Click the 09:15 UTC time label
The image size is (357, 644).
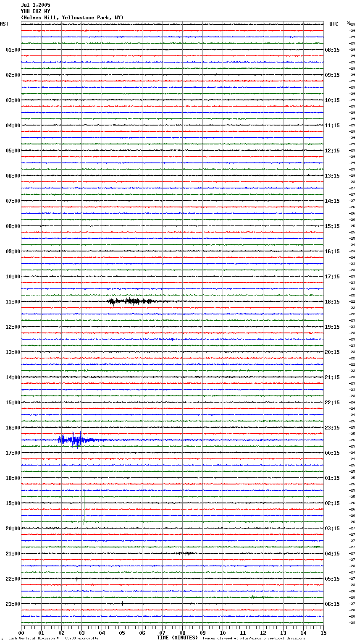(332, 75)
